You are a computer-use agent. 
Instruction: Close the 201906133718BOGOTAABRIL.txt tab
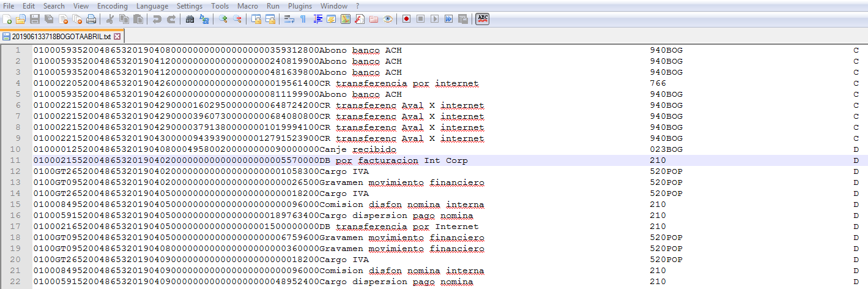(117, 36)
